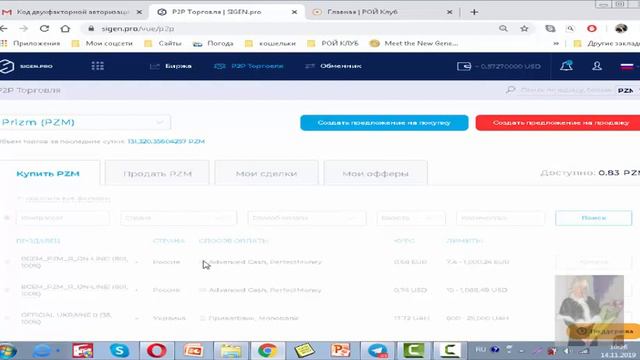Open the Погода bookmark

(x=213, y=43)
